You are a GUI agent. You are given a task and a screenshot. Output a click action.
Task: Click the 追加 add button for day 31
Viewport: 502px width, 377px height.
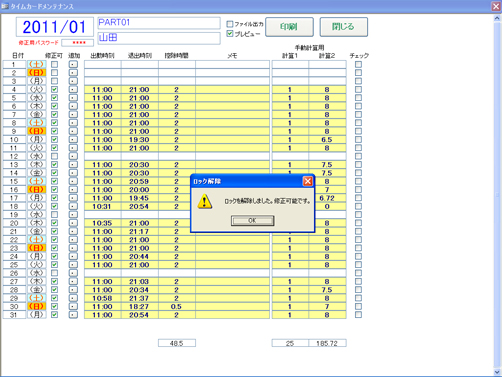point(73,314)
